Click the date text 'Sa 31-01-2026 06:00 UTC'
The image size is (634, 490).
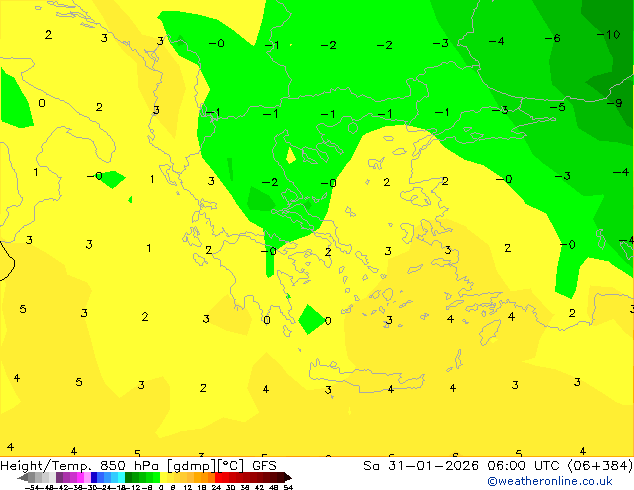click(463, 465)
